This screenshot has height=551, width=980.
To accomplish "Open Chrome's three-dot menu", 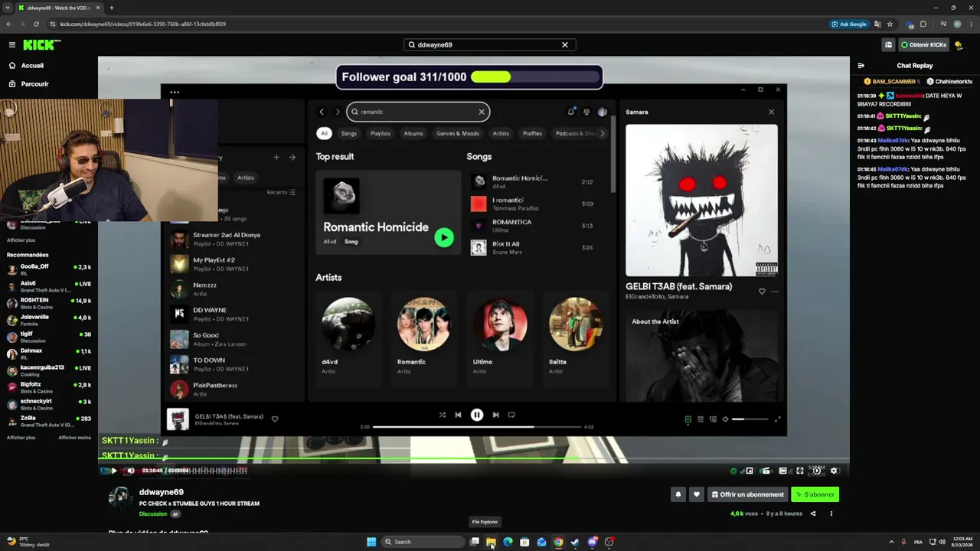I will pos(971,24).
